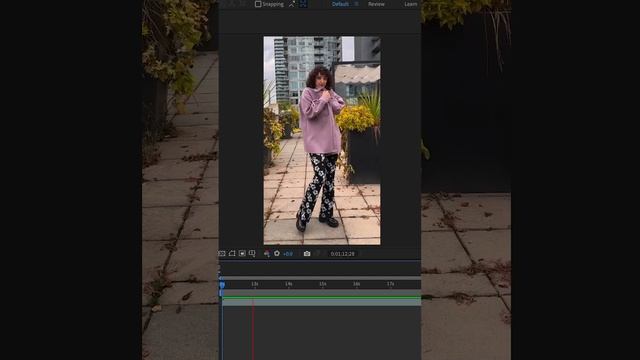This screenshot has height=360, width=640.
Task: Click the blue snap-features icon in top toolbar
Action: (x=303, y=4)
